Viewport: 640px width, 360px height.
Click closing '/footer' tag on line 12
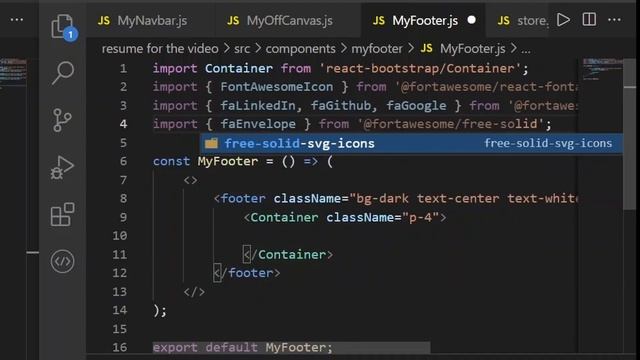[x=247, y=273]
